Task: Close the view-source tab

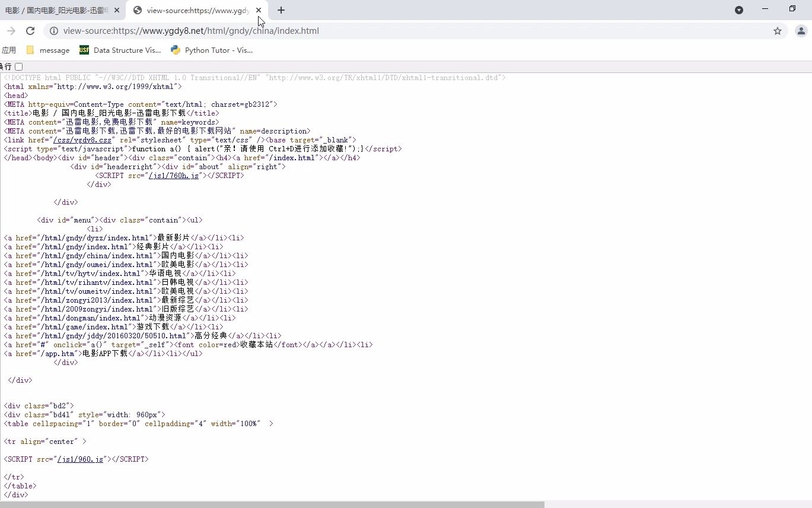Action: [x=259, y=10]
